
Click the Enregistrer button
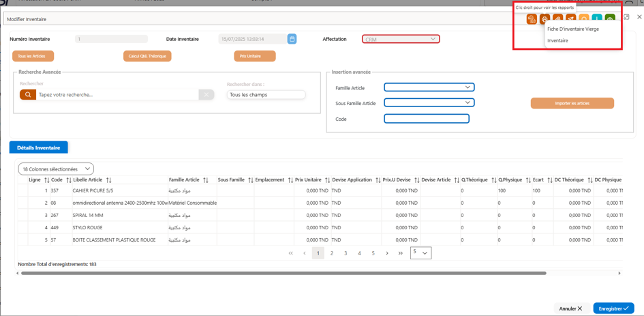[613, 308]
